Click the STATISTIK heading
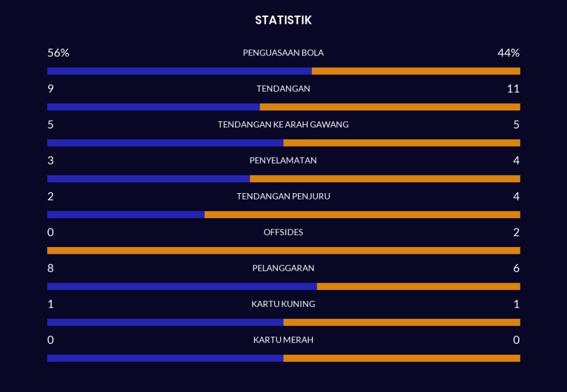Image resolution: width=567 pixels, height=392 pixels. coord(283,20)
